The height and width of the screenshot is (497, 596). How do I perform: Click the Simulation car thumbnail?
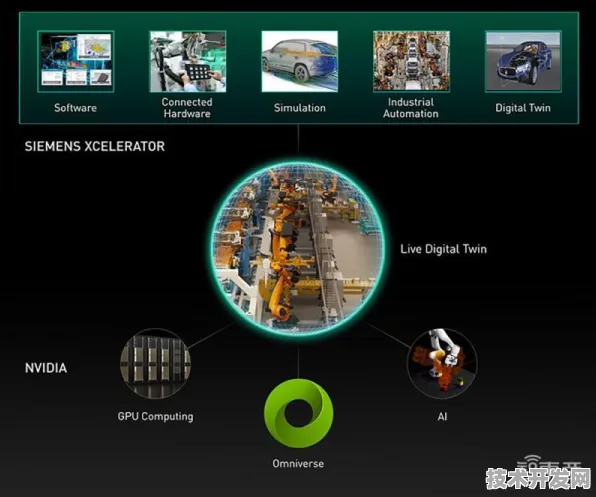point(300,62)
